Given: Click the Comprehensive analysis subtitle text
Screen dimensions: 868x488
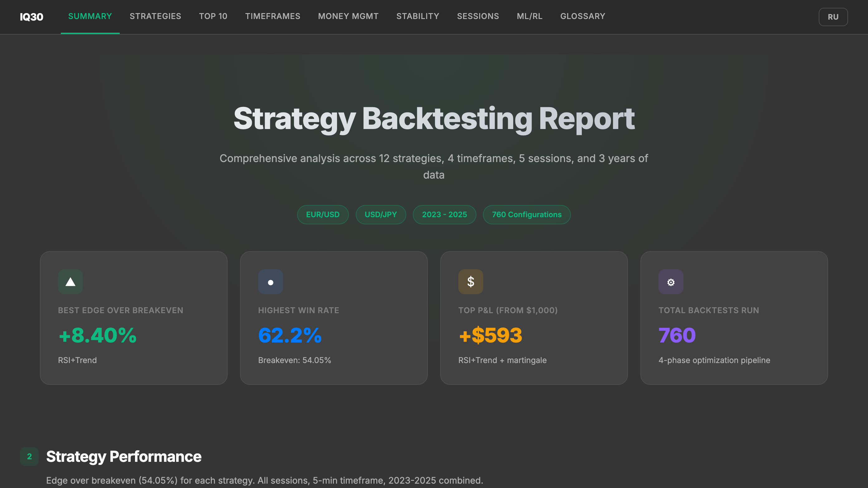Looking at the screenshot, I should (434, 166).
